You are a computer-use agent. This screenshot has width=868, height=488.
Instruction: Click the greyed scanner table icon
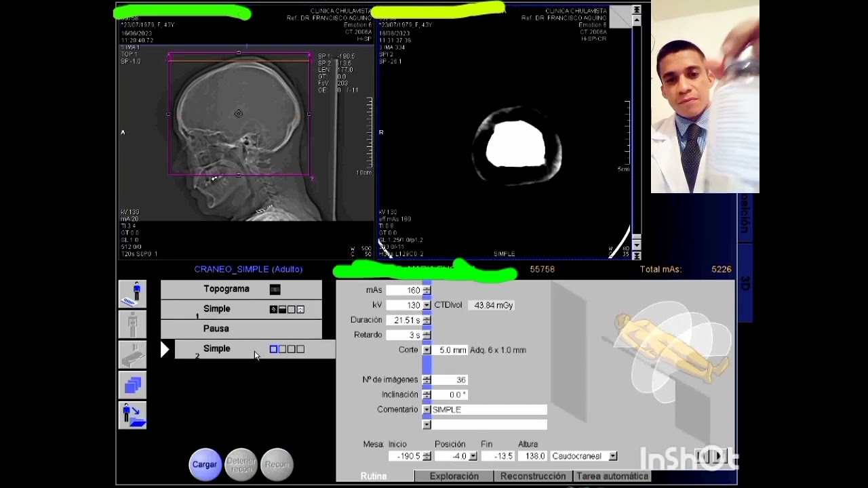point(132,354)
